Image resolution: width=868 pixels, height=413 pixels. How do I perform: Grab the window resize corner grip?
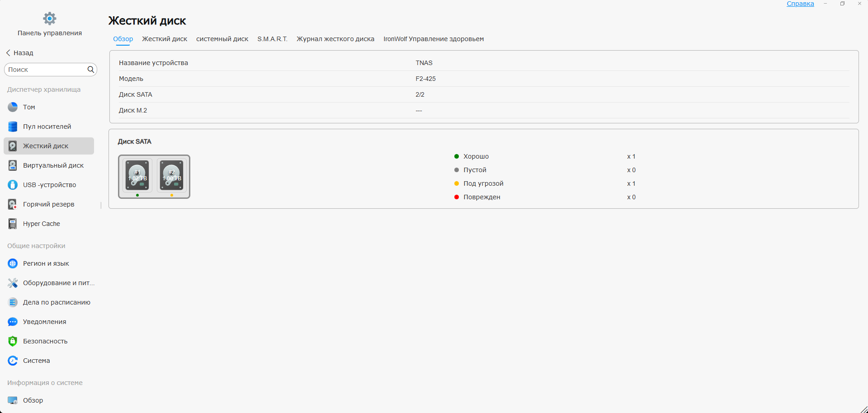(x=863, y=409)
